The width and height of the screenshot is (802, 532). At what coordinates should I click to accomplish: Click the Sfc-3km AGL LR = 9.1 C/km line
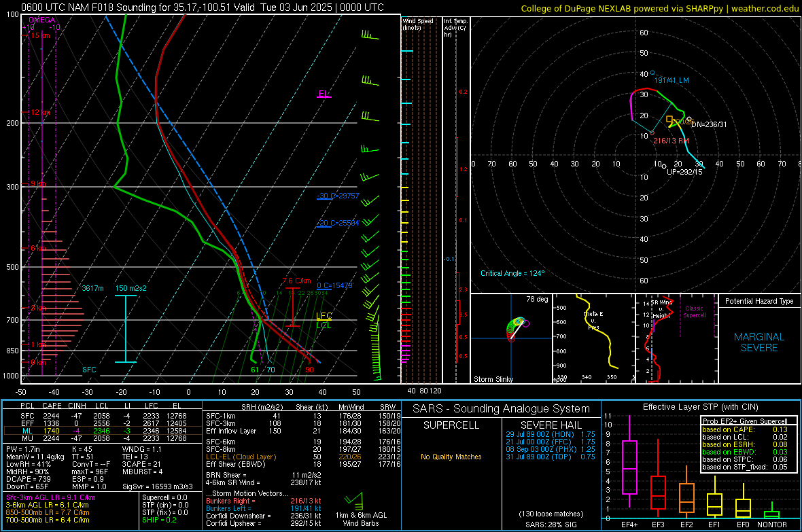51,497
